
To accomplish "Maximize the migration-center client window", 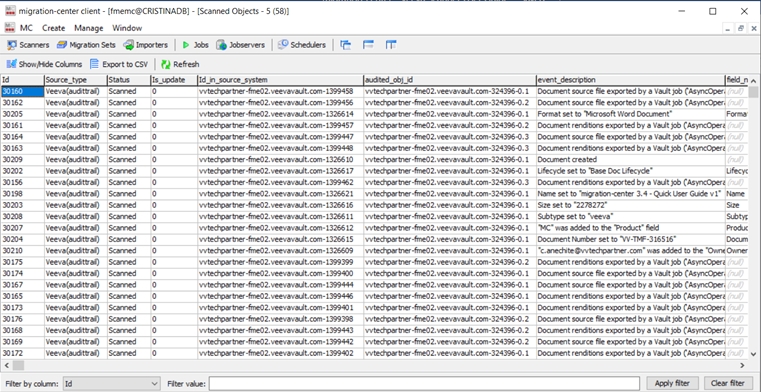I will pos(712,11).
